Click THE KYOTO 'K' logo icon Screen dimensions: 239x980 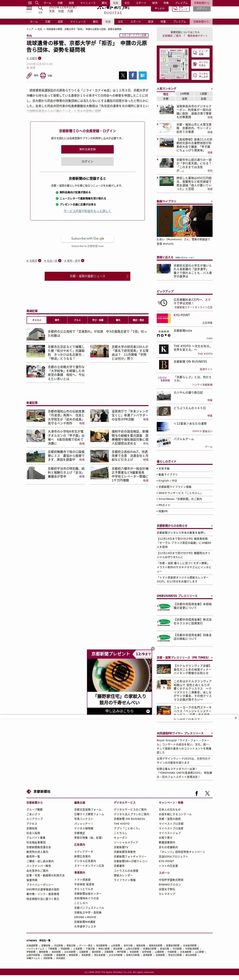(x=163, y=349)
